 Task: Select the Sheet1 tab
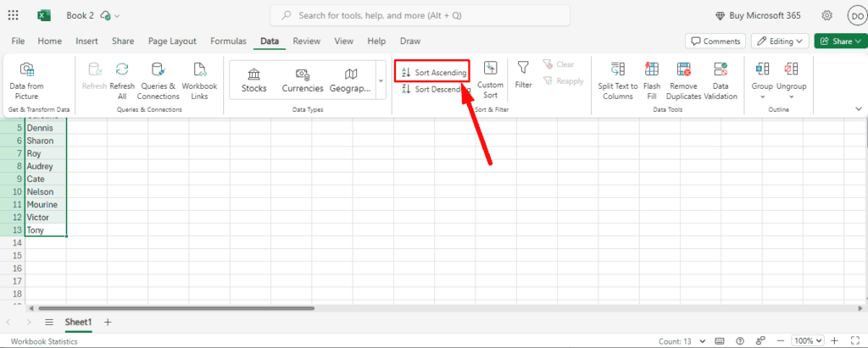pyautogui.click(x=78, y=322)
